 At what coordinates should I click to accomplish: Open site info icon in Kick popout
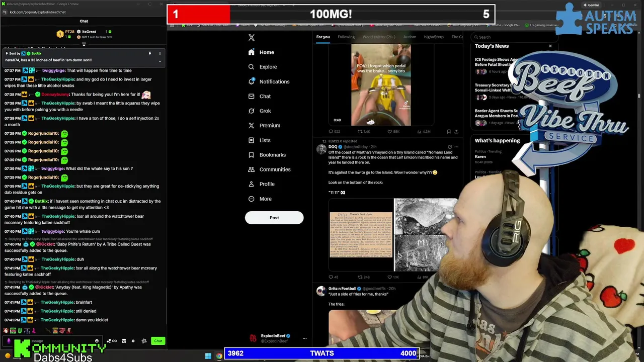[x=5, y=12]
